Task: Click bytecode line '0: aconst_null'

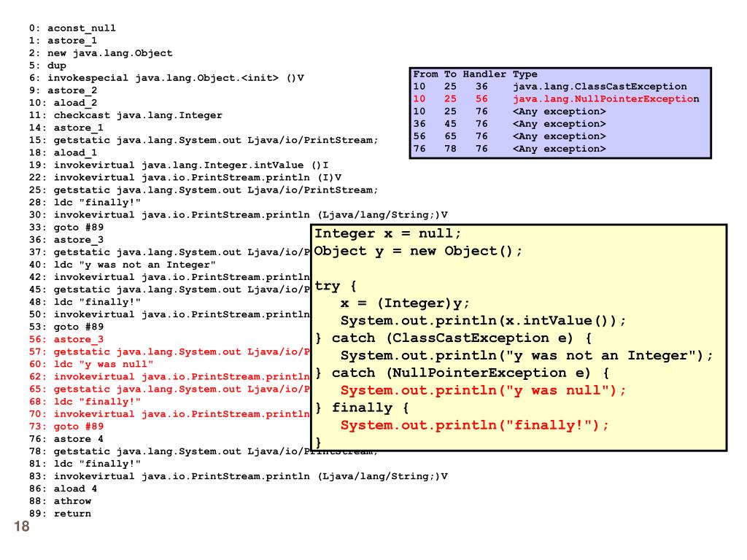Action: tap(72, 28)
